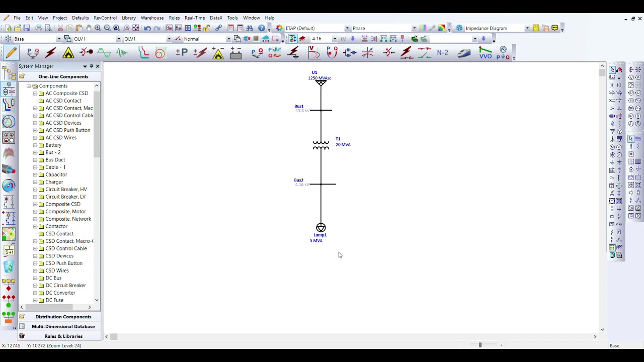This screenshot has height=362, width=644.
Task: Expand the Battery folder in tree
Action: click(x=35, y=145)
